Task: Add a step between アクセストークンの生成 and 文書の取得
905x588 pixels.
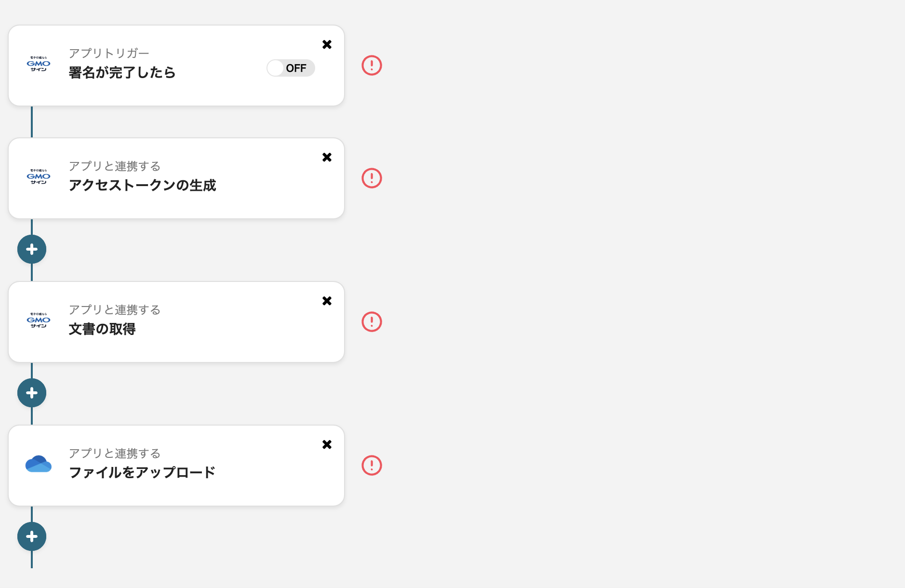Action: pos(31,249)
